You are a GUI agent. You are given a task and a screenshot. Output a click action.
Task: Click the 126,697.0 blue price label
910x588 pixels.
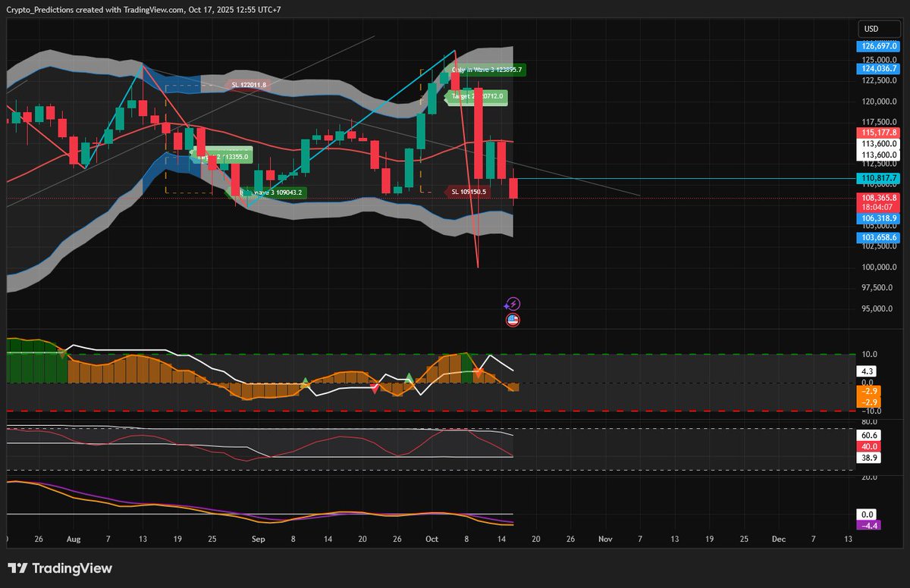pyautogui.click(x=879, y=45)
